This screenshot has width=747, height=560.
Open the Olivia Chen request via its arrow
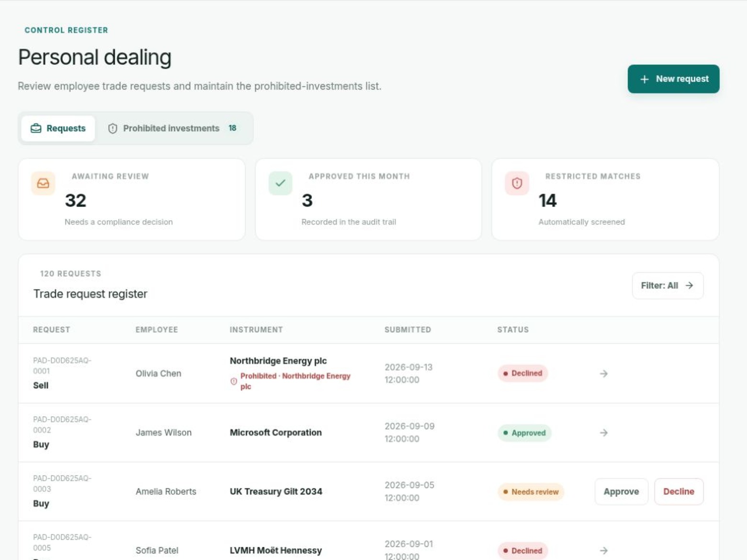(x=604, y=373)
